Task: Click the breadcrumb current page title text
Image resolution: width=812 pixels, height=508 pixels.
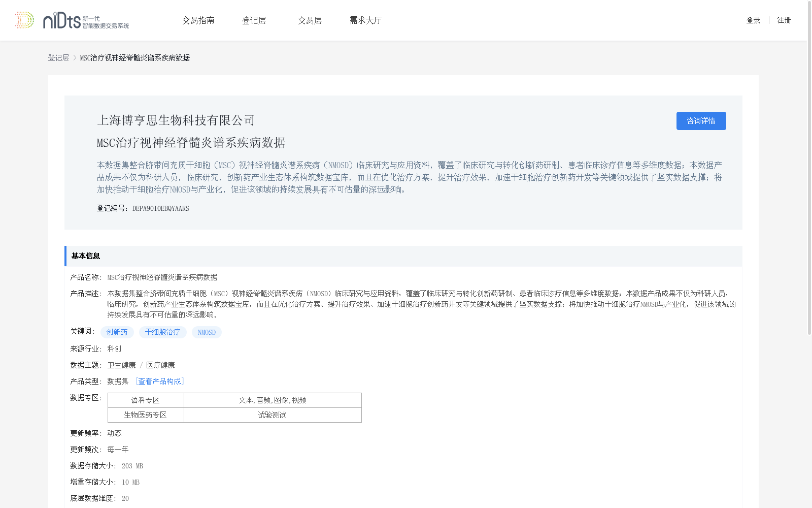Action: coord(135,58)
